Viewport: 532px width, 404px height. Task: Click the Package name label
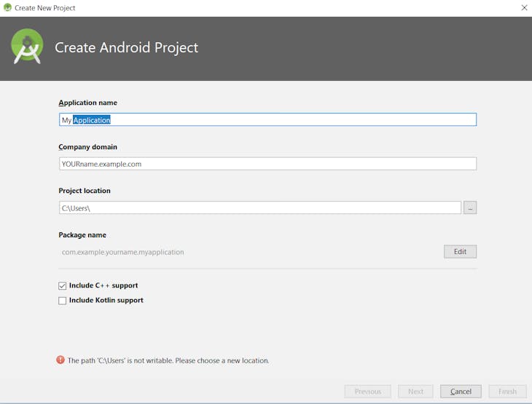click(x=82, y=235)
